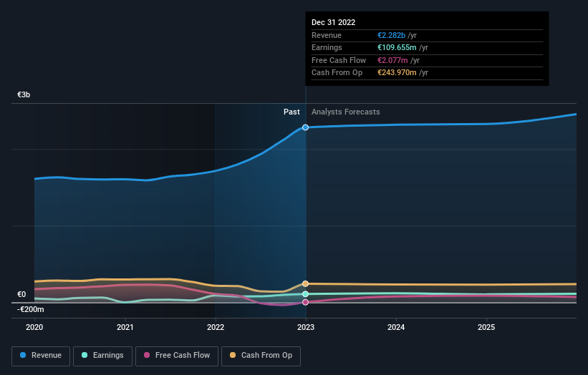Click the Analysts Forecasts label

pos(345,112)
